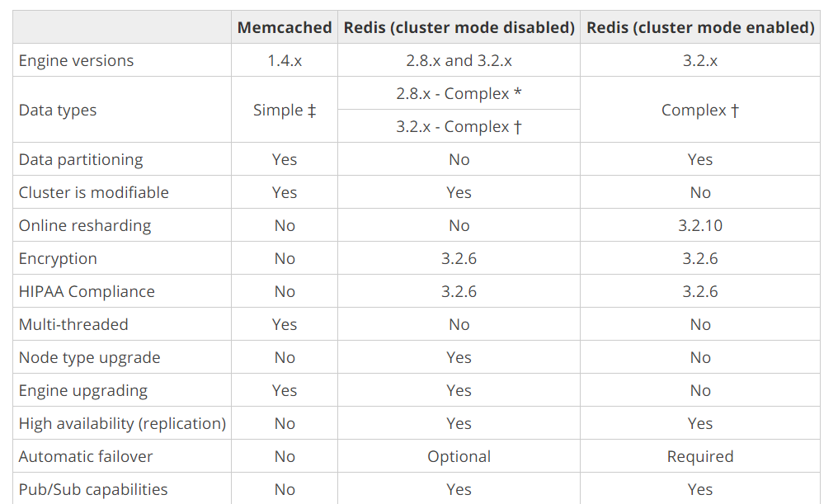Select the 'Optional' automatic failover cell
The image size is (838, 504).
click(x=459, y=457)
